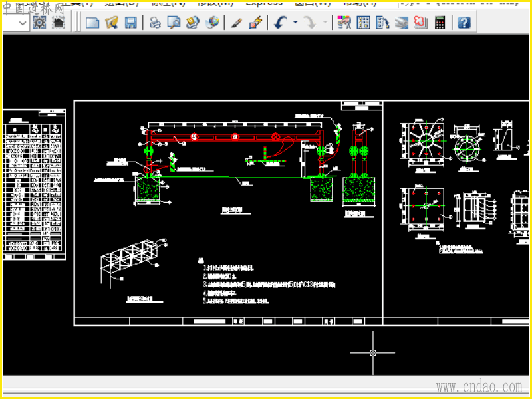Open the Block Editor lightning icon
The height and width of the screenshot is (399, 532).
[255, 23]
